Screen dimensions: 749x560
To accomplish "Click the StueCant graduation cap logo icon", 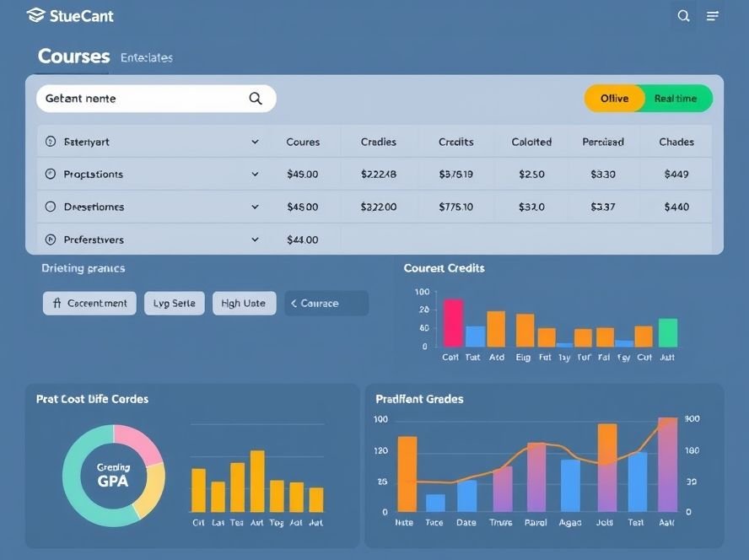I will (36, 14).
